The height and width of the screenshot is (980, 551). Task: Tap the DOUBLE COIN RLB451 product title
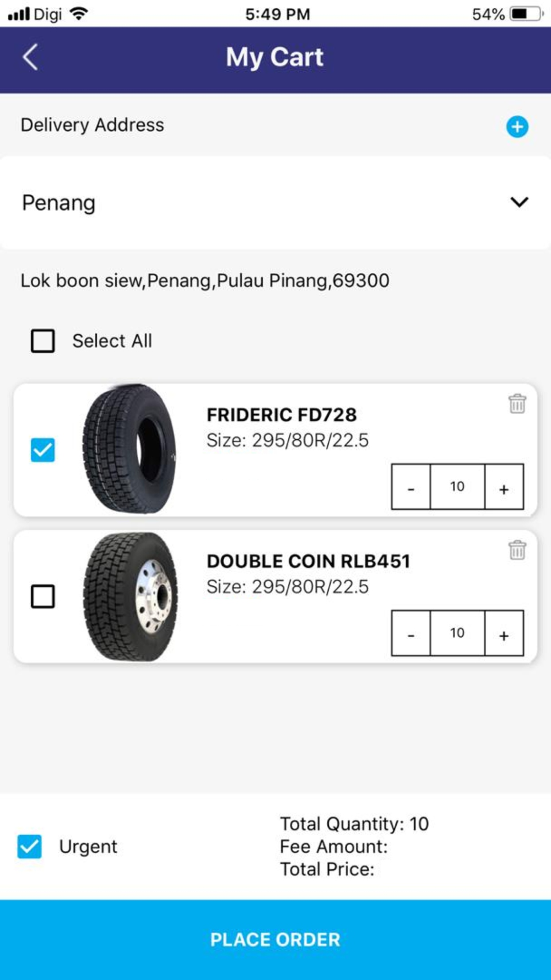tap(308, 561)
